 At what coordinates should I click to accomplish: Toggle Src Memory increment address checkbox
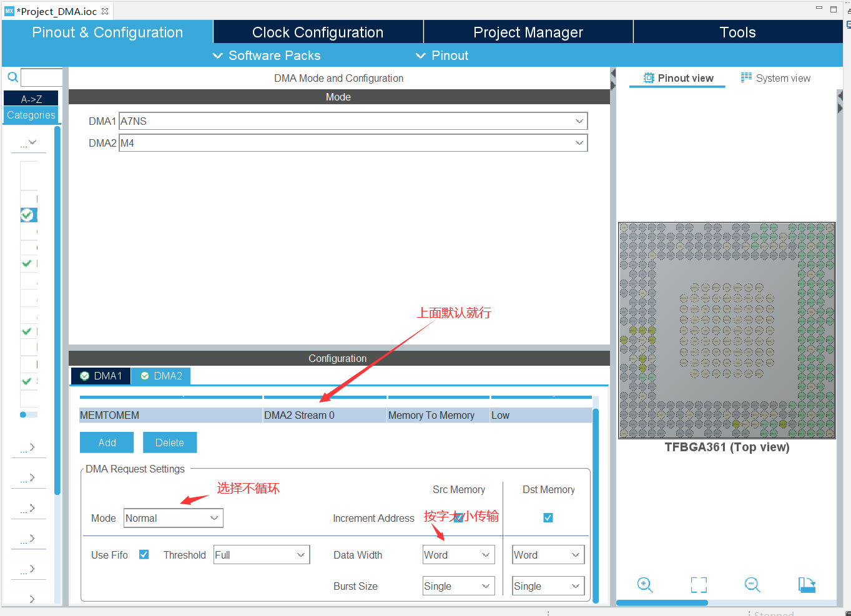point(459,517)
